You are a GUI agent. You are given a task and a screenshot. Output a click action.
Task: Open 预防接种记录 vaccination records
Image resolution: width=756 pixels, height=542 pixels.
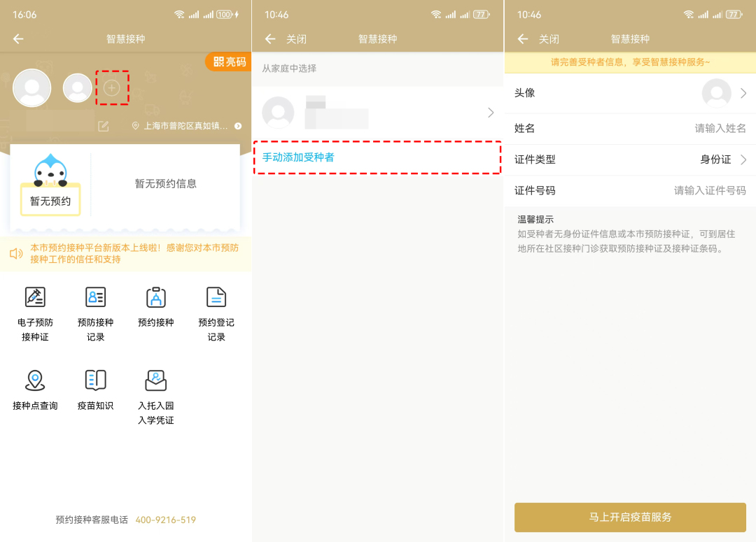click(x=95, y=297)
